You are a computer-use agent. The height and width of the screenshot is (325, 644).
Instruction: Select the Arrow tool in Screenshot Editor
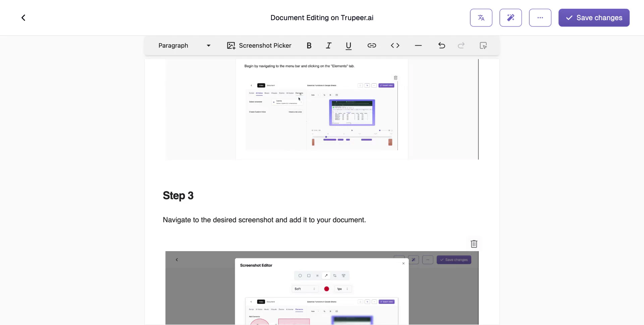coord(326,275)
